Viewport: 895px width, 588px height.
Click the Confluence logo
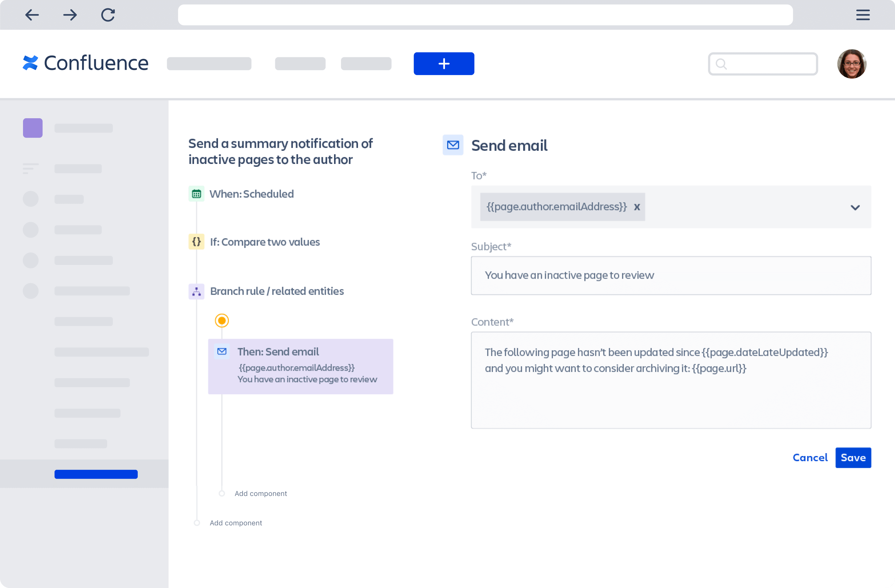(85, 63)
